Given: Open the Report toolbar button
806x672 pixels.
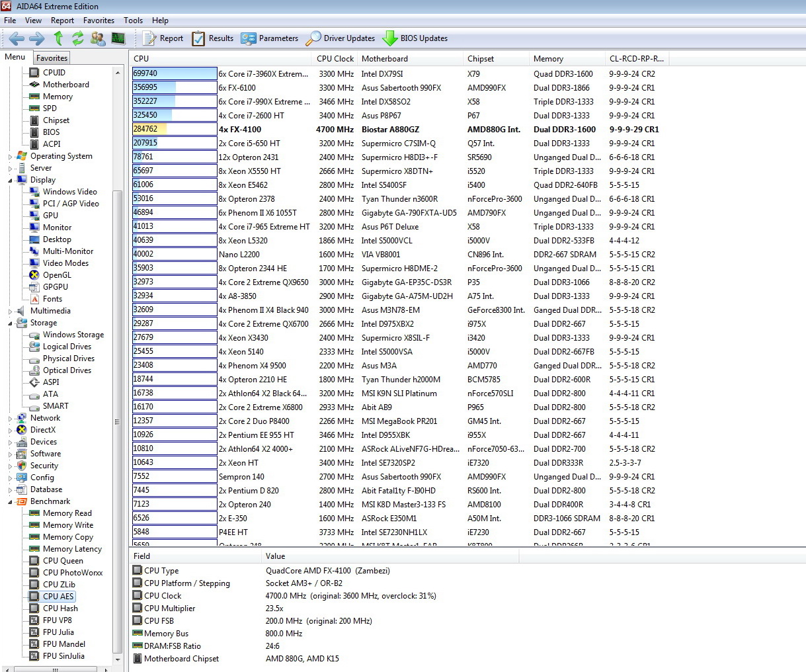Looking at the screenshot, I should 163,38.
